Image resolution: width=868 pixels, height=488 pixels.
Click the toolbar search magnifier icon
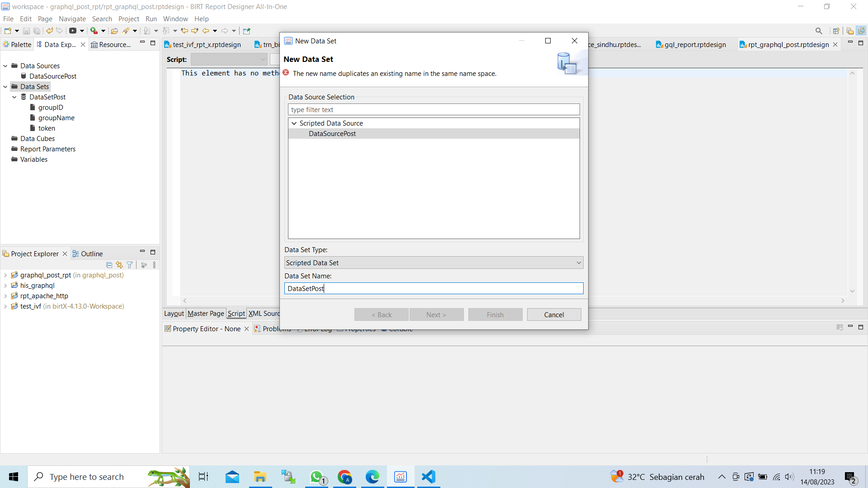point(819,31)
